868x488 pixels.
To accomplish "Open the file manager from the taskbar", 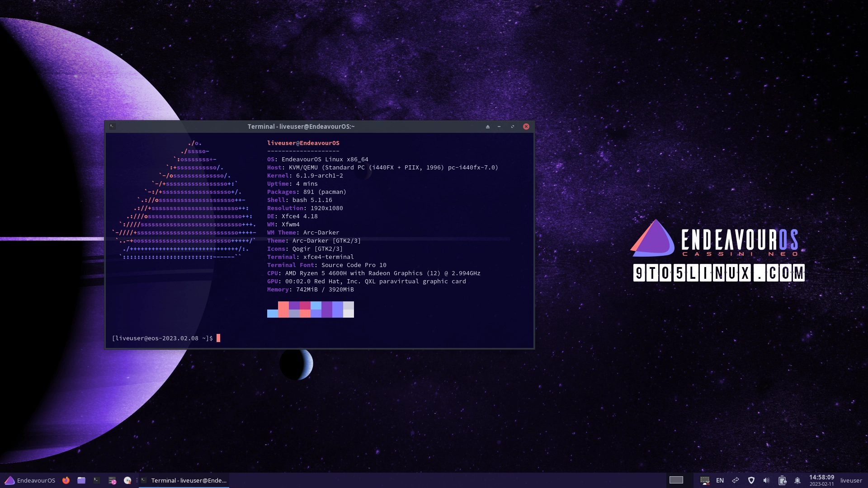I will (81, 480).
